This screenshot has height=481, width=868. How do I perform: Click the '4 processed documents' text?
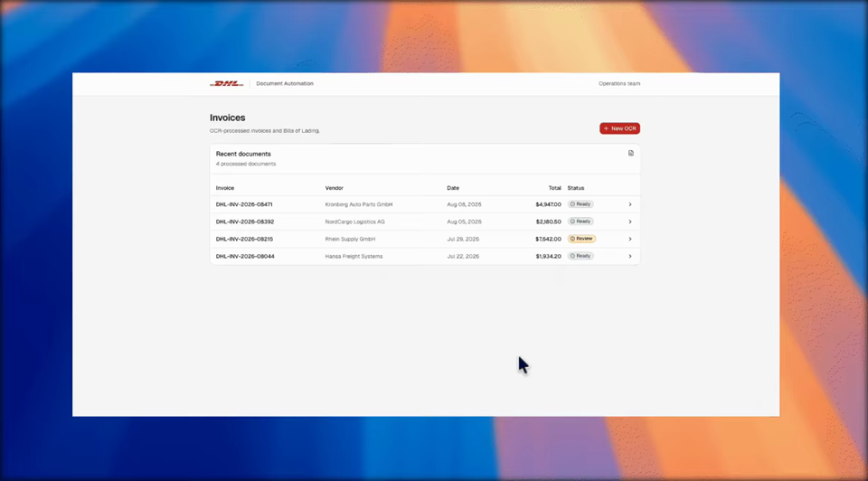point(246,164)
